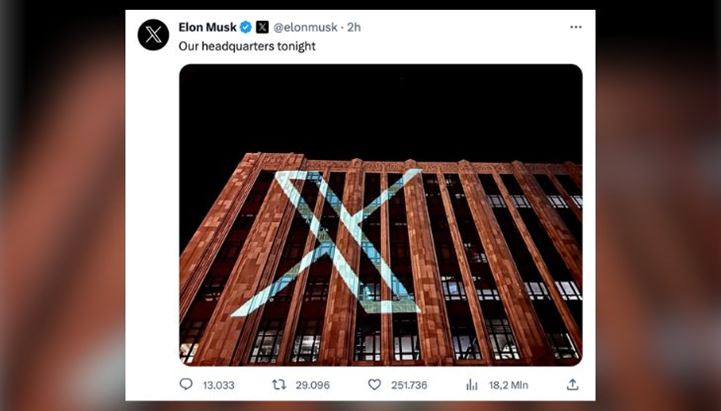721x411 pixels.
Task: Click the X logo profile avatar
Action: [153, 35]
